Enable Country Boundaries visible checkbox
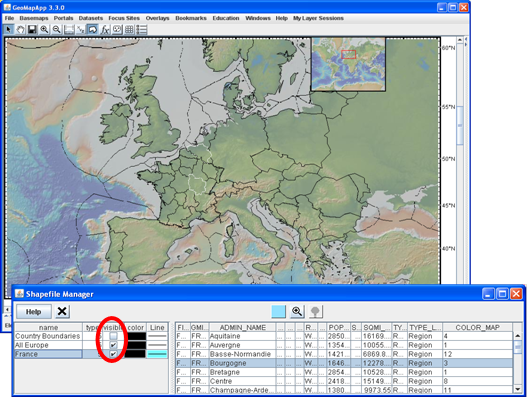 [x=113, y=336]
